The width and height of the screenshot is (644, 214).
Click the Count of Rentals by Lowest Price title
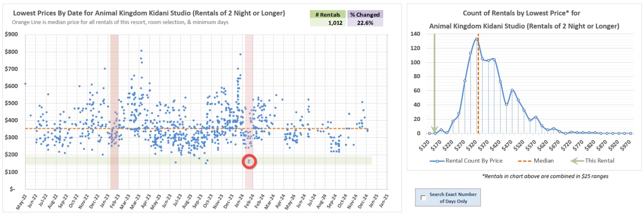tap(521, 13)
